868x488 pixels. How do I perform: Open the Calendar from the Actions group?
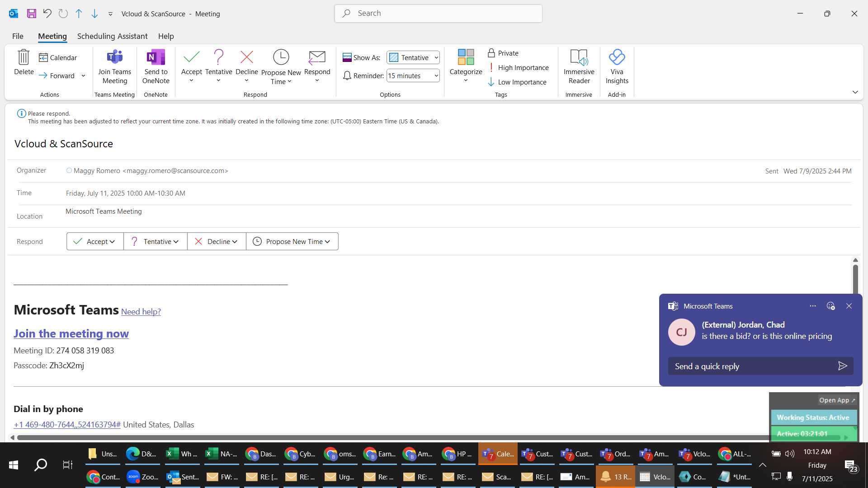58,57
